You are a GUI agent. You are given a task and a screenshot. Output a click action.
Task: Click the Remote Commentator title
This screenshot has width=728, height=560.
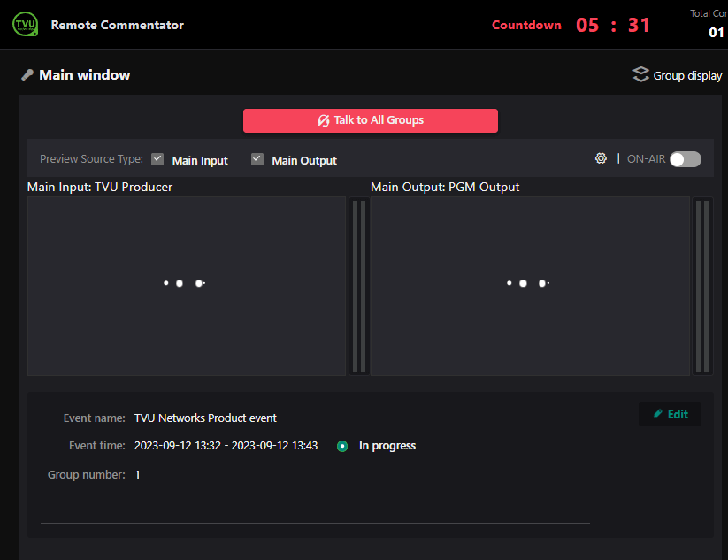[117, 25]
